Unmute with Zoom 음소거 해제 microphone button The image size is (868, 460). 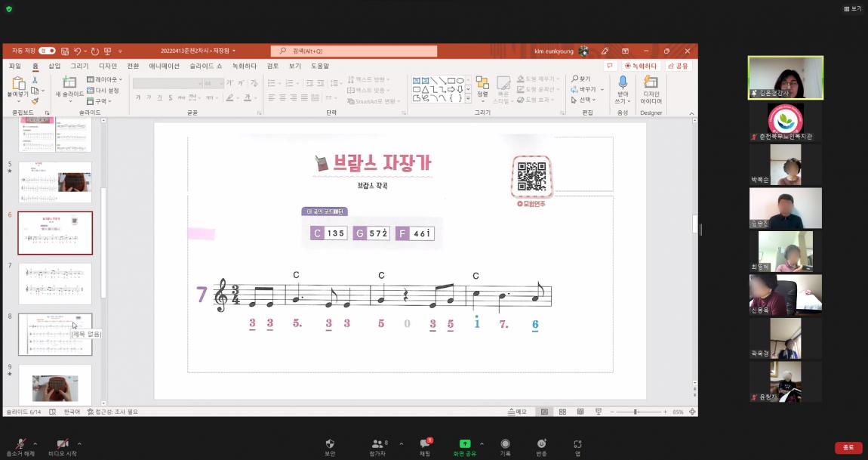tap(20, 446)
